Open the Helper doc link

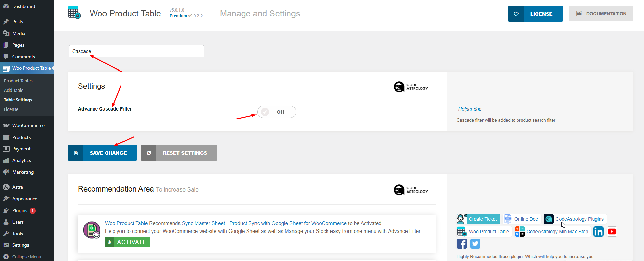click(x=470, y=109)
